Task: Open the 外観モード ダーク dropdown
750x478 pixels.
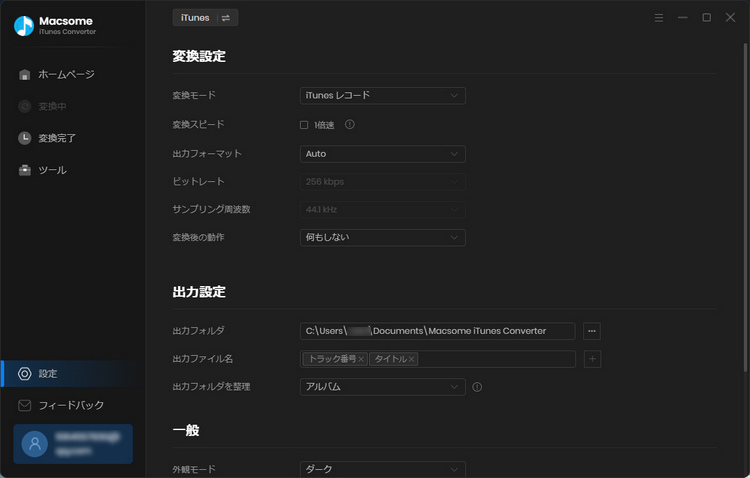Action: pos(383,469)
